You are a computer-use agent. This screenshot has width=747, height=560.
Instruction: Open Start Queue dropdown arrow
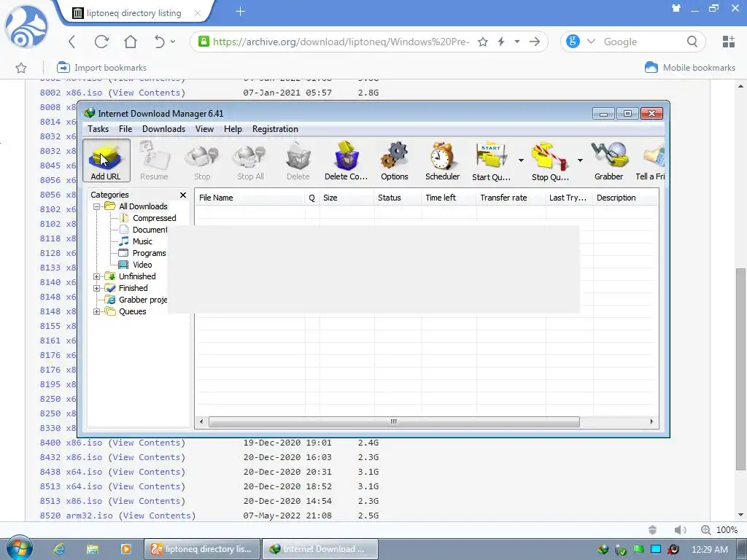(x=521, y=160)
